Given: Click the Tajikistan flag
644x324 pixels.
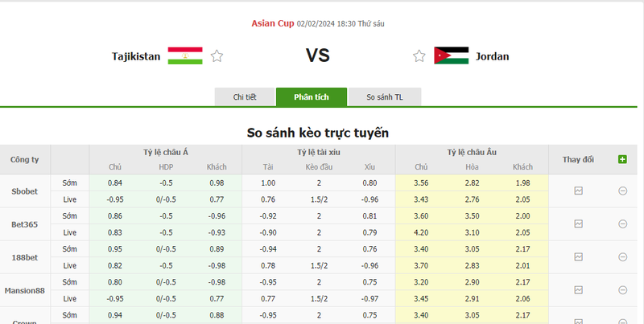Looking at the screenshot, I should point(185,55).
